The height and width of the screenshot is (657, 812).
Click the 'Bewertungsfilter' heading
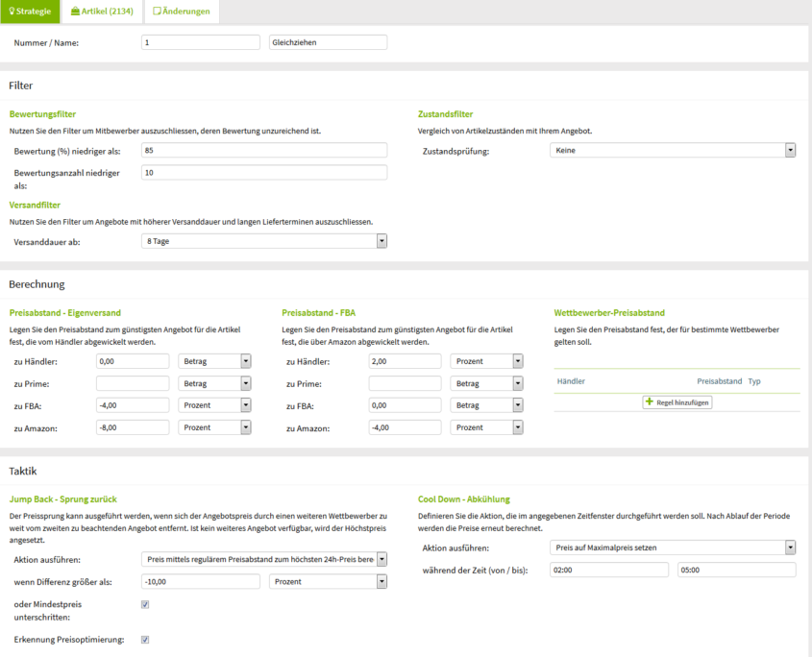(x=42, y=114)
